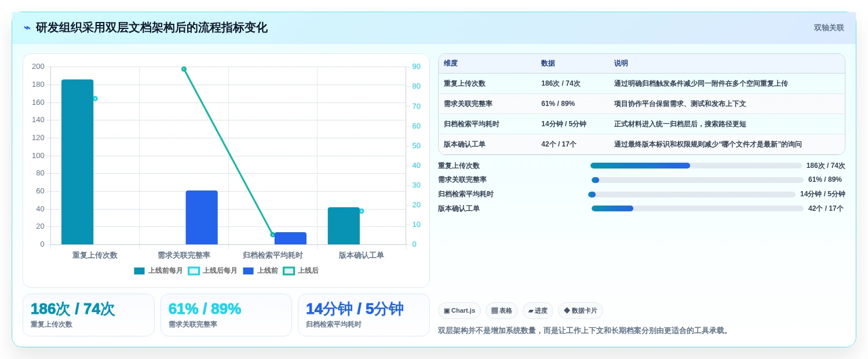Image resolution: width=868 pixels, height=359 pixels.
Task: Open the 186次 / 74次 stat card
Action: coord(89,315)
